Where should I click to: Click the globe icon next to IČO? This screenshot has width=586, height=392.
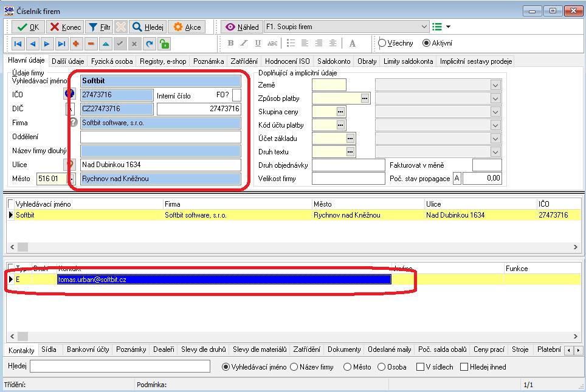pos(69,94)
